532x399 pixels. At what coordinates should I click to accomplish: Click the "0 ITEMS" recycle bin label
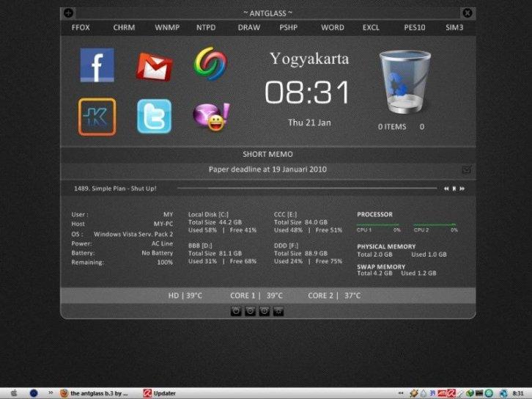pos(392,127)
